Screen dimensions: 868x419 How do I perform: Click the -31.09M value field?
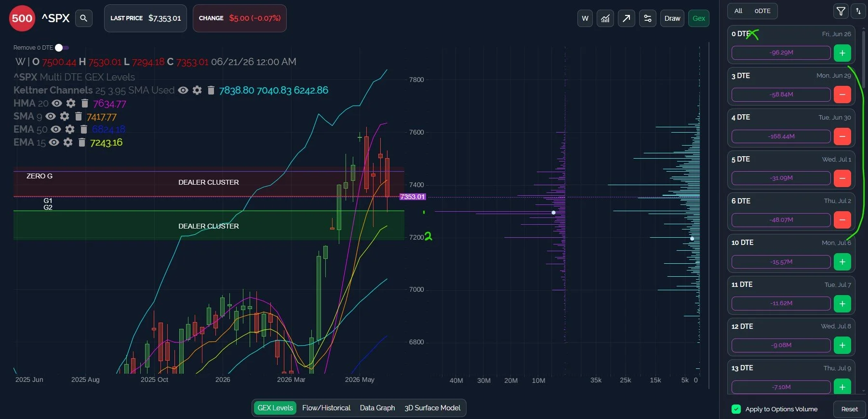781,178
